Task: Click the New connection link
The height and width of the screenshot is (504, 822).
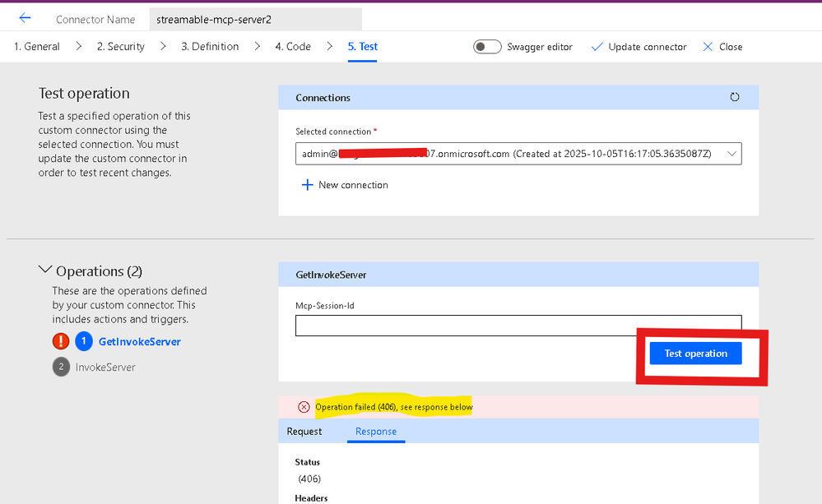Action: pyautogui.click(x=353, y=185)
